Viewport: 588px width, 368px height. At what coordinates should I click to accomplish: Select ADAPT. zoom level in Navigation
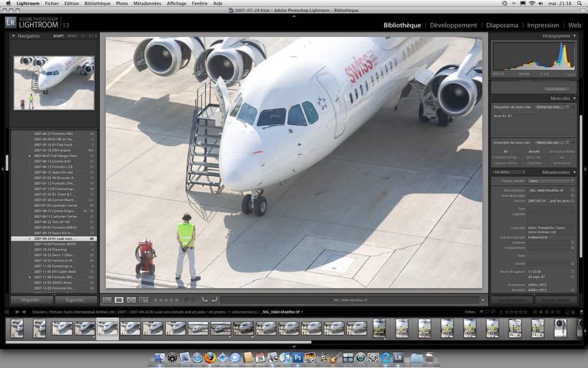[59, 36]
